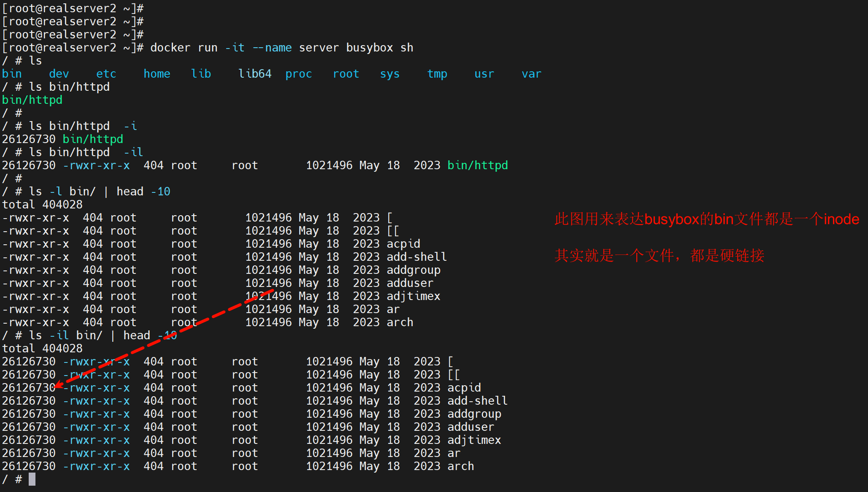This screenshot has width=868, height=492.
Task: Click the 'add-shell' filename without inode column
Action: tap(416, 257)
